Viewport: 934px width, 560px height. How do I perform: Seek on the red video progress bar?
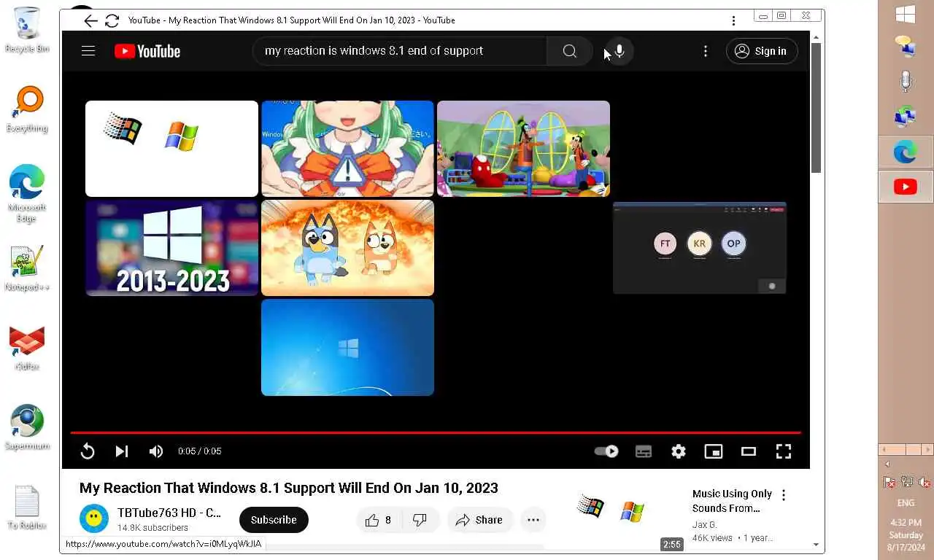436,432
